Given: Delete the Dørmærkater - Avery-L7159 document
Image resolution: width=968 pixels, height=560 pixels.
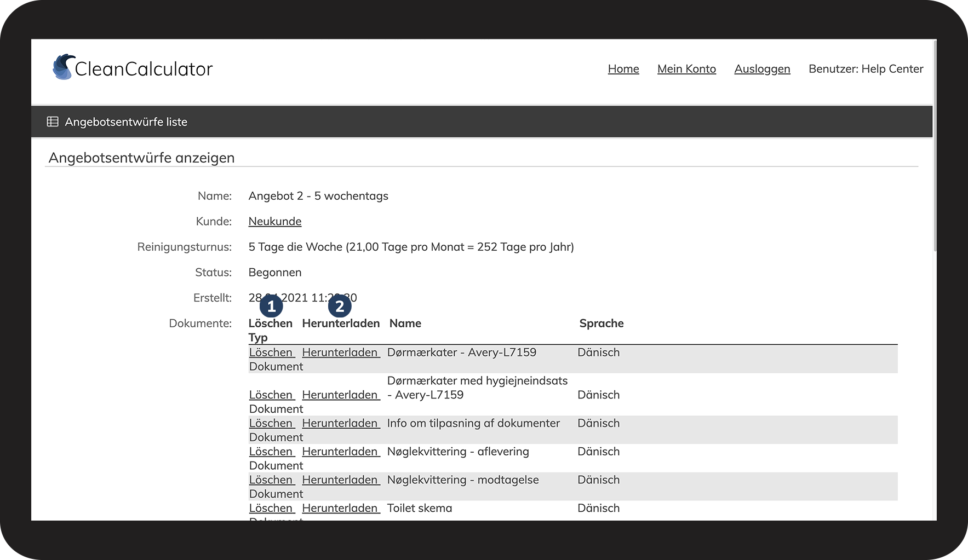Looking at the screenshot, I should 272,353.
